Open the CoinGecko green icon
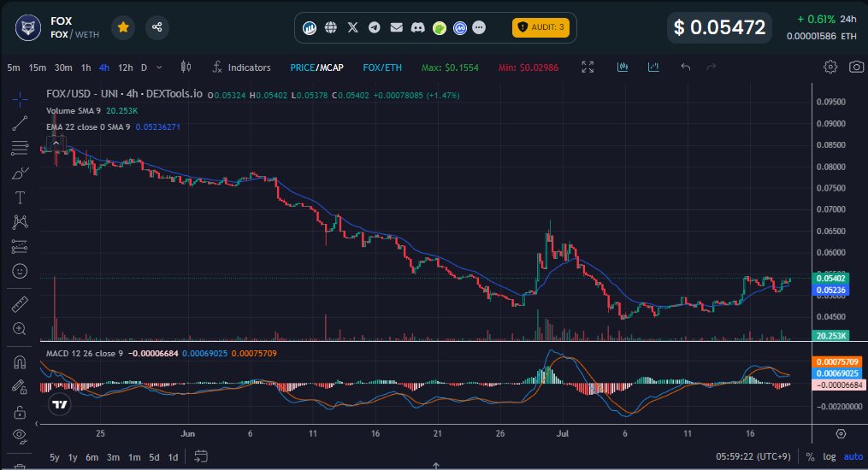Image resolution: width=868 pixels, height=470 pixels. pyautogui.click(x=440, y=27)
